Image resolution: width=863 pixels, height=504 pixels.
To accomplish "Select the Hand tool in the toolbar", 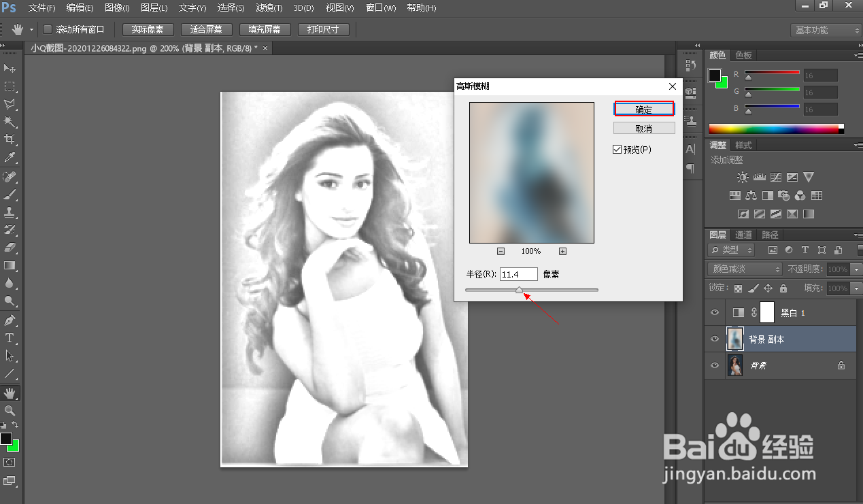I will pos(10,392).
